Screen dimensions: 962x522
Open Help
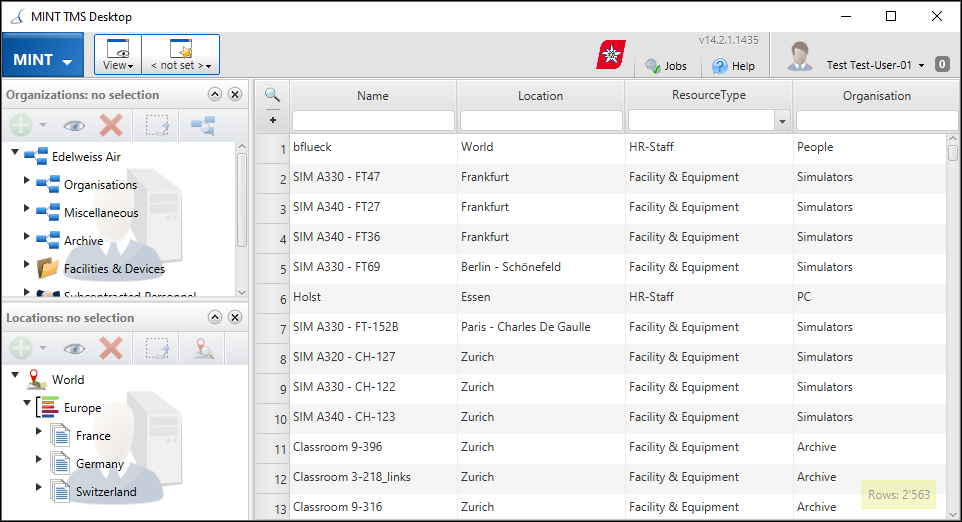click(733, 66)
